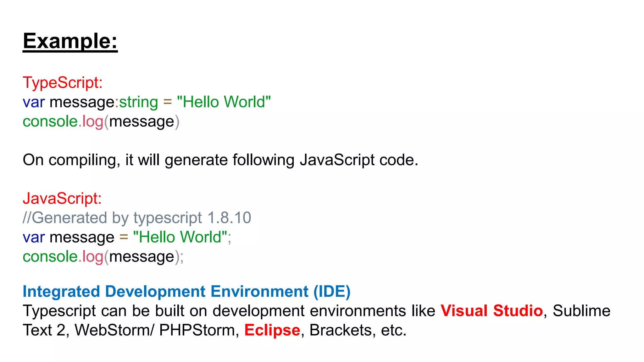The image size is (644, 362).
Task: Select the TypeScript 'console.log(message)' line without semicolon
Action: (x=101, y=122)
